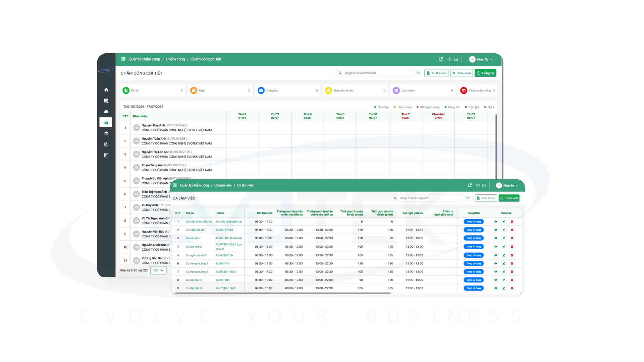Viewport: 644px width, 362px height.
Task: Open the Ca nghỉ trưa dài 1 shift link
Action: tap(196, 230)
